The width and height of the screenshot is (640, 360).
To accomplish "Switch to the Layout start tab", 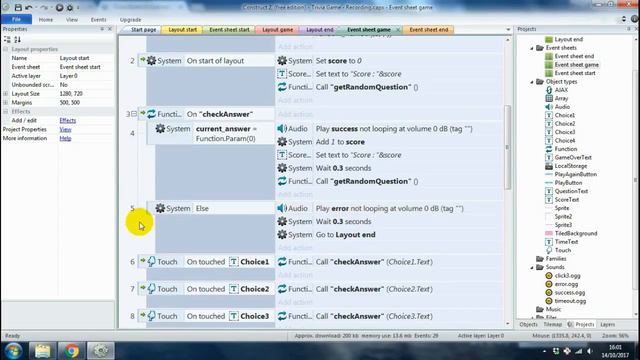I will (x=182, y=30).
